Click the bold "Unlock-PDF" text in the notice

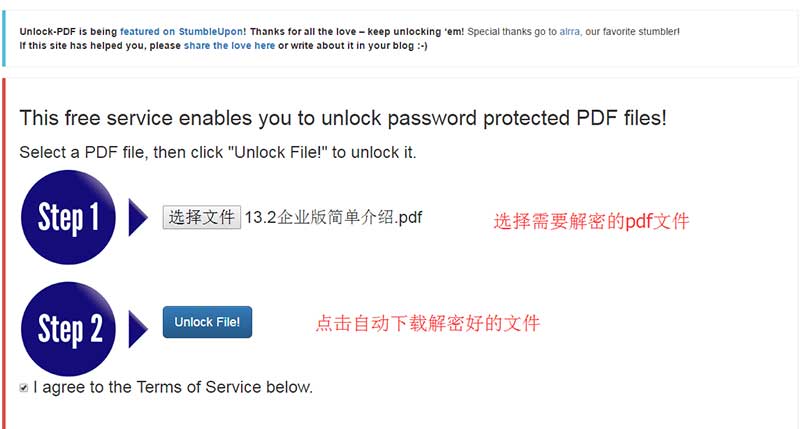pos(46,31)
